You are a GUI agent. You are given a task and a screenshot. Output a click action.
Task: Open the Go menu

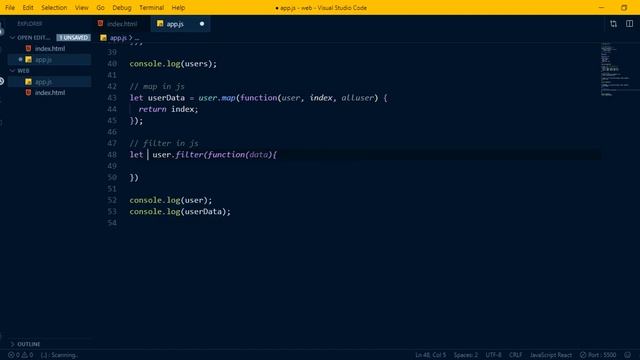(100, 8)
